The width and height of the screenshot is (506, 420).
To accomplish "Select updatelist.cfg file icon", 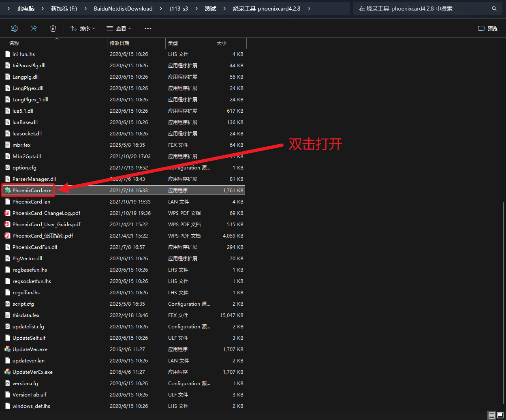I will coord(7,326).
